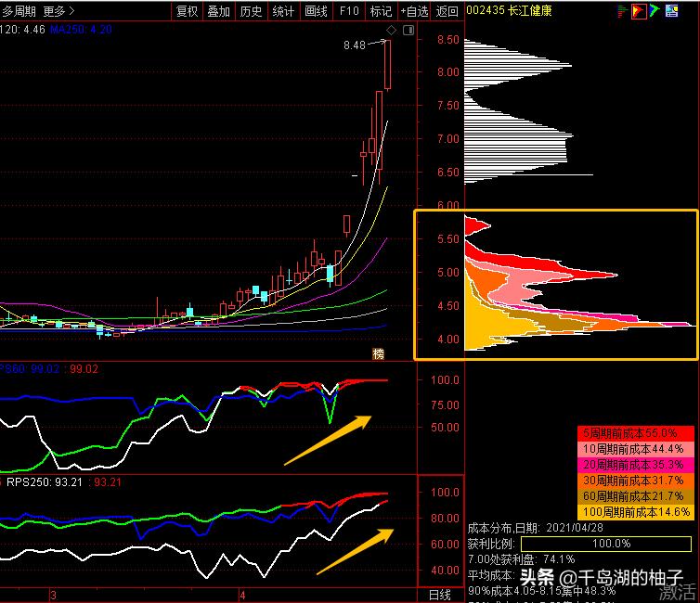Click the 返回 back button
Screen dimensions: 700x603
[x=447, y=11]
